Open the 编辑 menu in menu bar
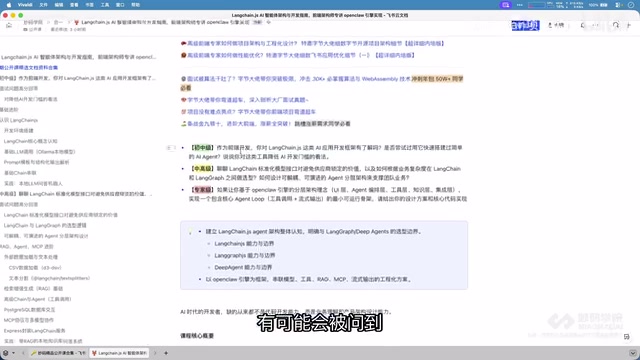The image size is (640, 360). [x=59, y=5]
